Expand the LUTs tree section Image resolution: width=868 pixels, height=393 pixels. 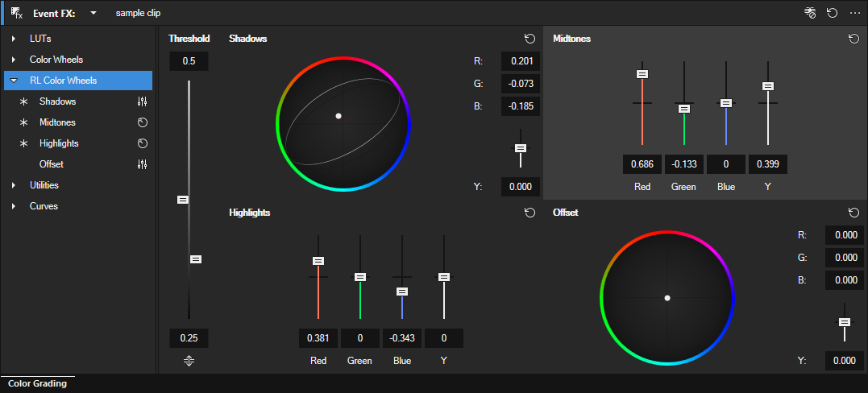[14, 39]
